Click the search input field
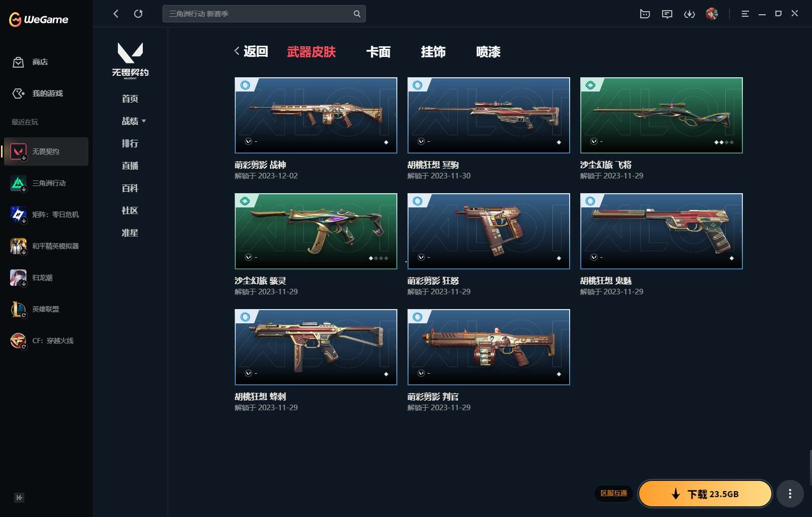The height and width of the screenshot is (517, 812). click(258, 14)
